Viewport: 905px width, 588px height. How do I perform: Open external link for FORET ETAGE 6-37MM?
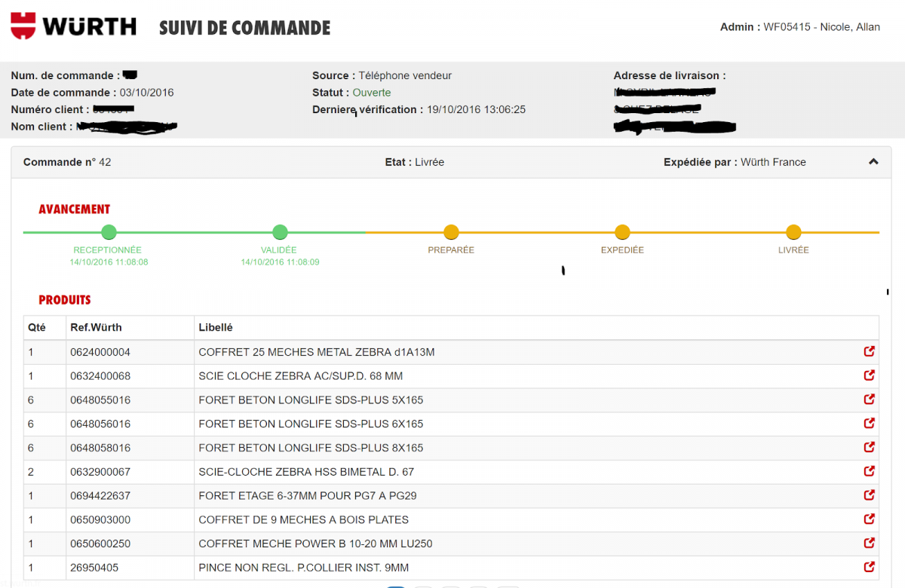pyautogui.click(x=869, y=495)
